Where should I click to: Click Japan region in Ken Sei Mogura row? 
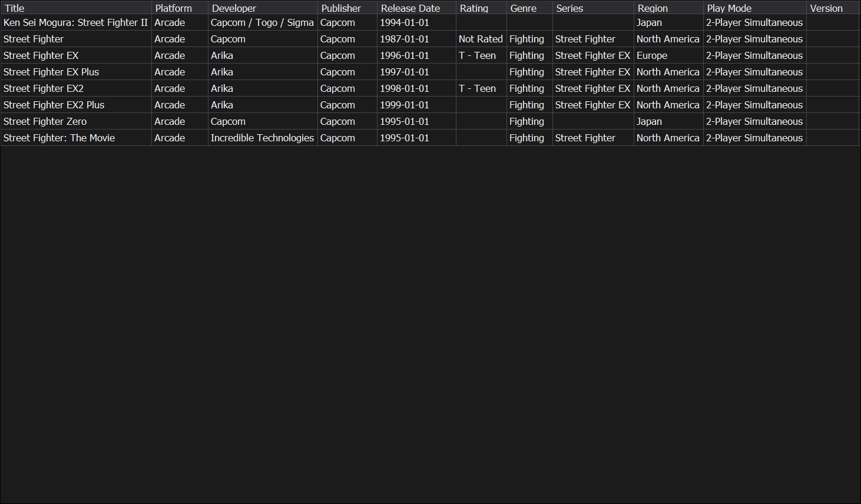click(x=668, y=22)
